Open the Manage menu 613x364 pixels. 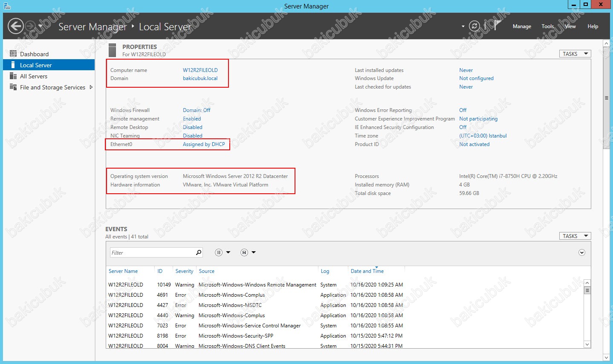coord(522,26)
